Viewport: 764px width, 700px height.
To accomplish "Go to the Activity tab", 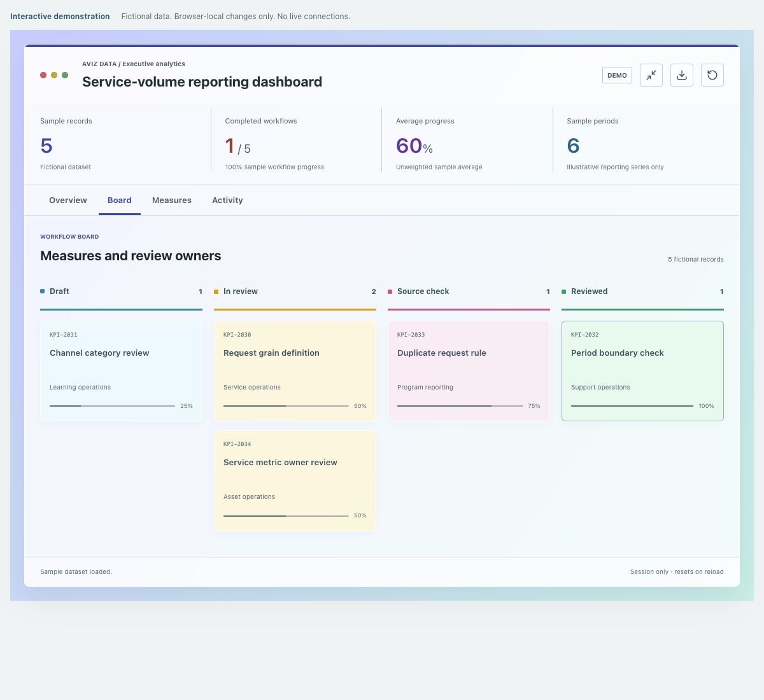I will (227, 200).
